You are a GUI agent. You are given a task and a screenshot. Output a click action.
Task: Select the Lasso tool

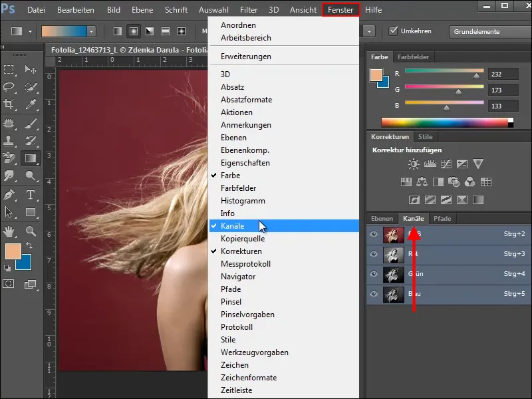[9, 87]
